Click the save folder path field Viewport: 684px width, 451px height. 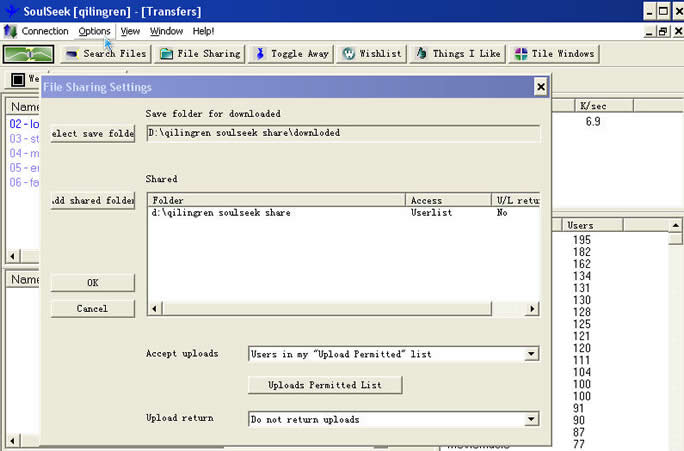[x=343, y=133]
